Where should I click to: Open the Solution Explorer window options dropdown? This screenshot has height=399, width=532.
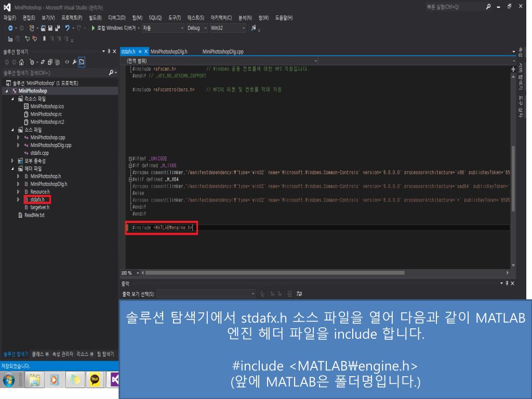[x=103, y=51]
